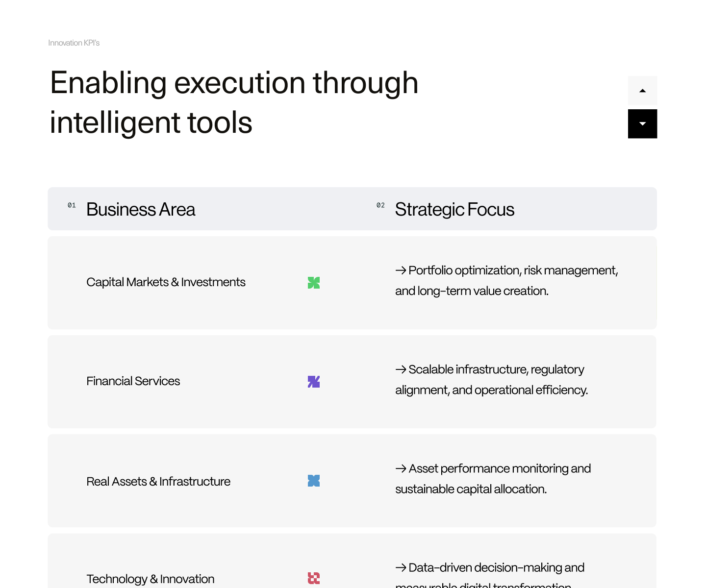Select the Business Area column header
This screenshot has height=588, width=706.
141,210
